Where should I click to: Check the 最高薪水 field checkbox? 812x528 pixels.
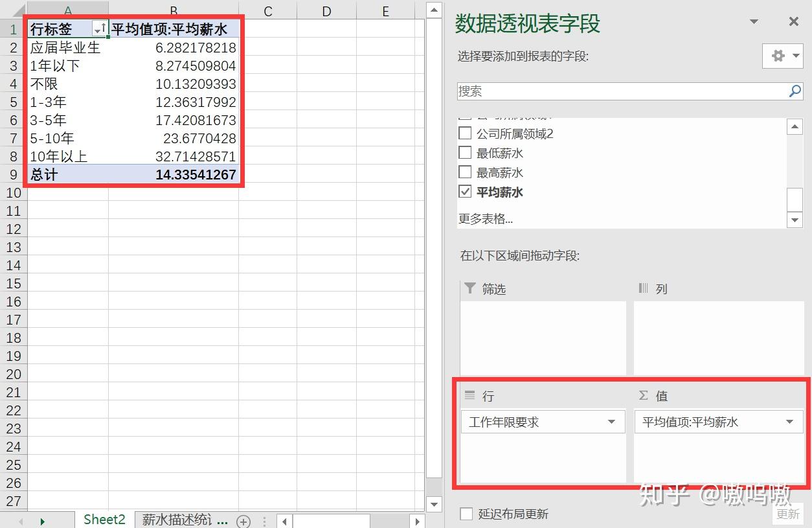coord(464,172)
